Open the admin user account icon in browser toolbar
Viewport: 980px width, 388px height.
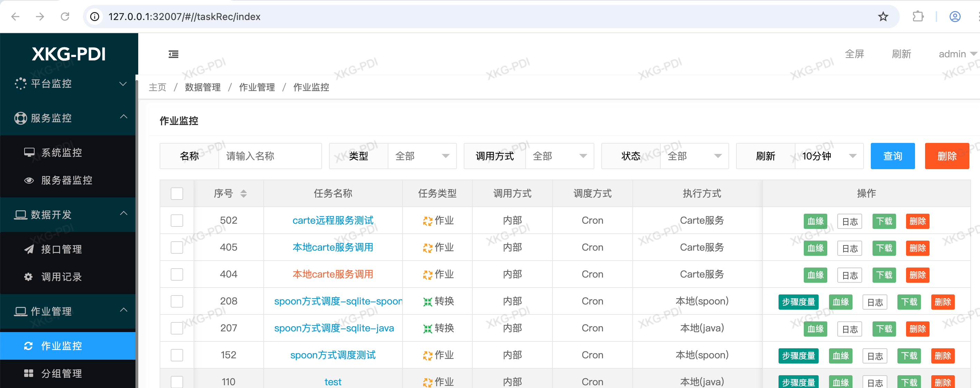[954, 16]
